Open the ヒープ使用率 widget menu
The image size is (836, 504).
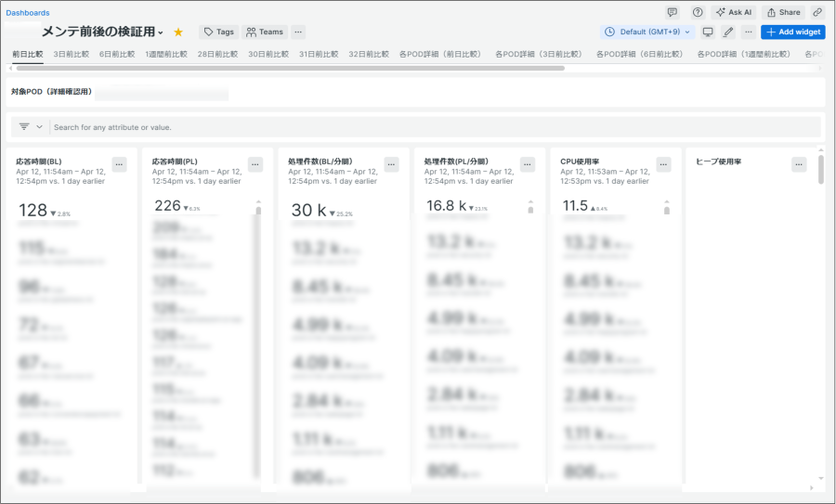click(x=799, y=164)
